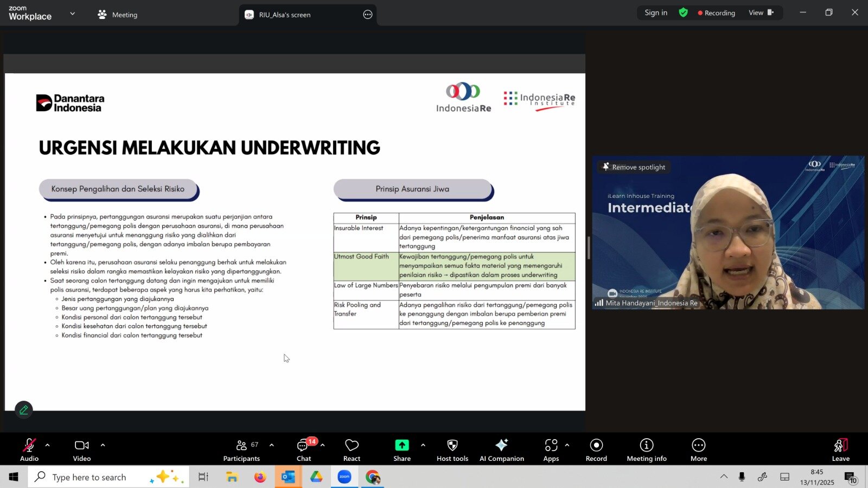Click the green annotation pencil icon
Viewport: 868px width, 488px height.
[24, 410]
